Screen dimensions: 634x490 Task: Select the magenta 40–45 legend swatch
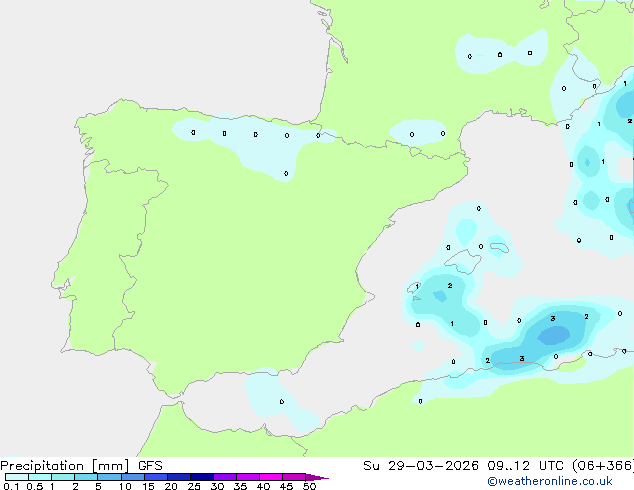coord(271,477)
